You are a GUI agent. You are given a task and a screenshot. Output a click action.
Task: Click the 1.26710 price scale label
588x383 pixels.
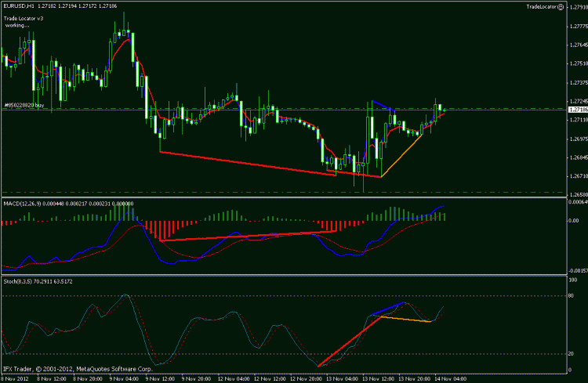pos(579,175)
